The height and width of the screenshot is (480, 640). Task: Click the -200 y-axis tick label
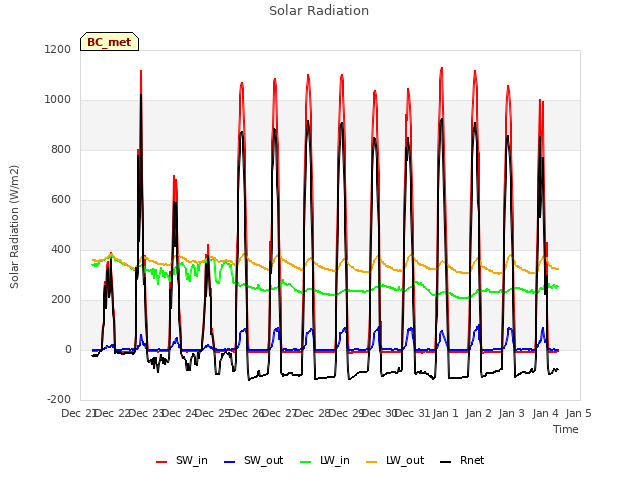click(x=59, y=399)
